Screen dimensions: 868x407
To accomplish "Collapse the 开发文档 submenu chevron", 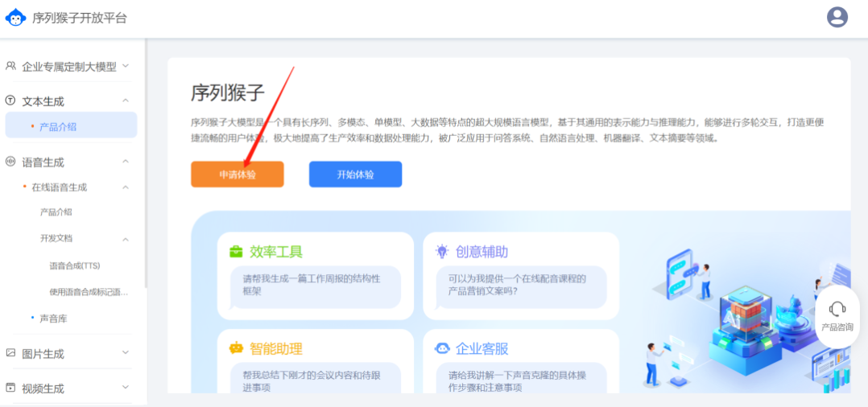I will coord(126,239).
